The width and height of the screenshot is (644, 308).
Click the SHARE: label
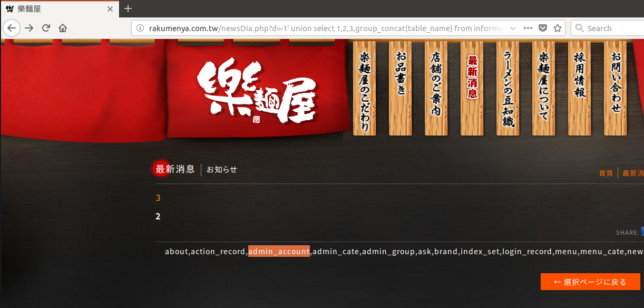[627, 233]
